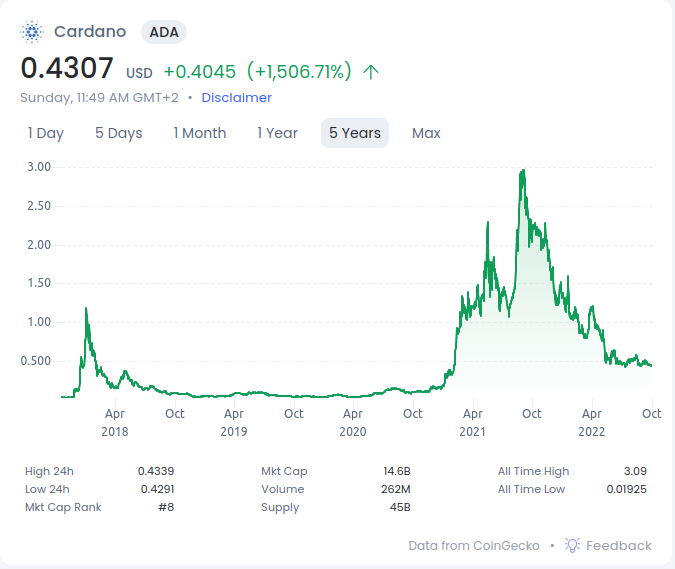This screenshot has height=569, width=675.
Task: Click the Data from CoinGecko text
Action: pos(474,546)
